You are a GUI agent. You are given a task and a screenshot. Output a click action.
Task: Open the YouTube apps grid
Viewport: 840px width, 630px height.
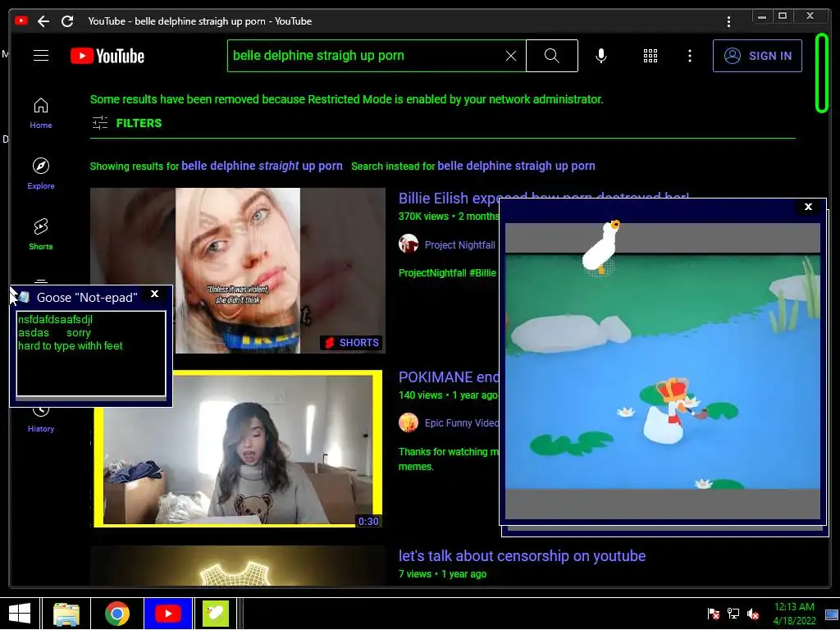point(651,56)
